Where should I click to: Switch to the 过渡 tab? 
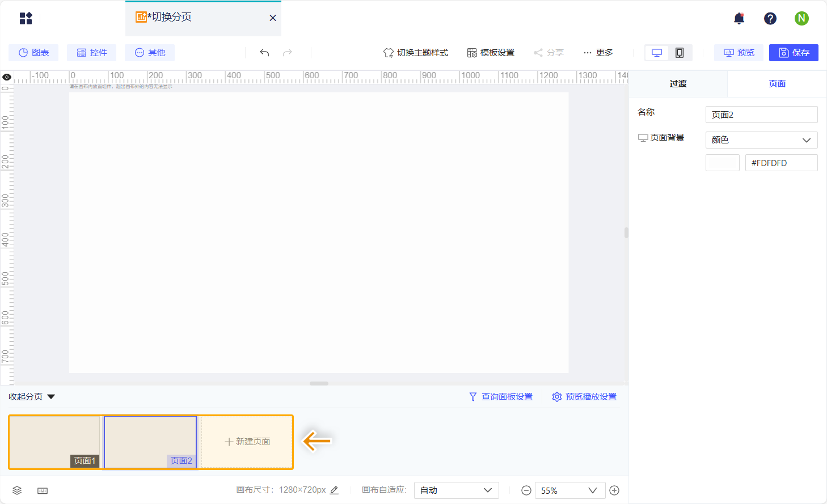[678, 84]
